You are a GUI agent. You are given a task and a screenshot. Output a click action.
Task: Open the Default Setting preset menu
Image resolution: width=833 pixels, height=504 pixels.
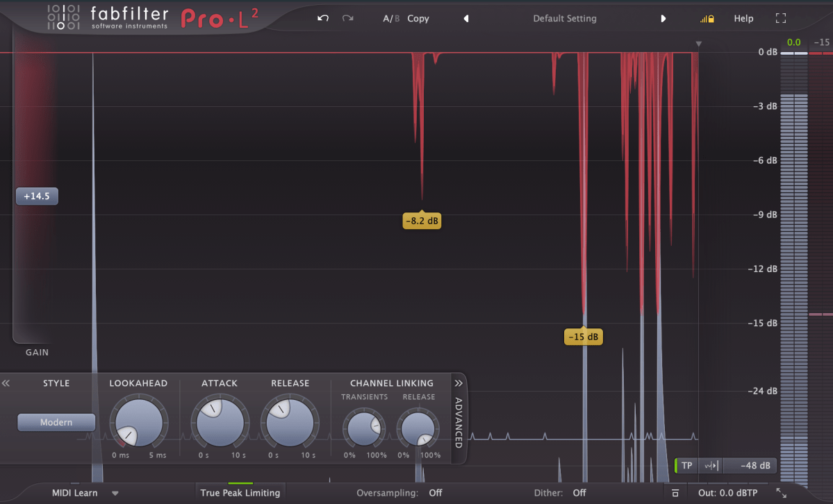coord(564,19)
